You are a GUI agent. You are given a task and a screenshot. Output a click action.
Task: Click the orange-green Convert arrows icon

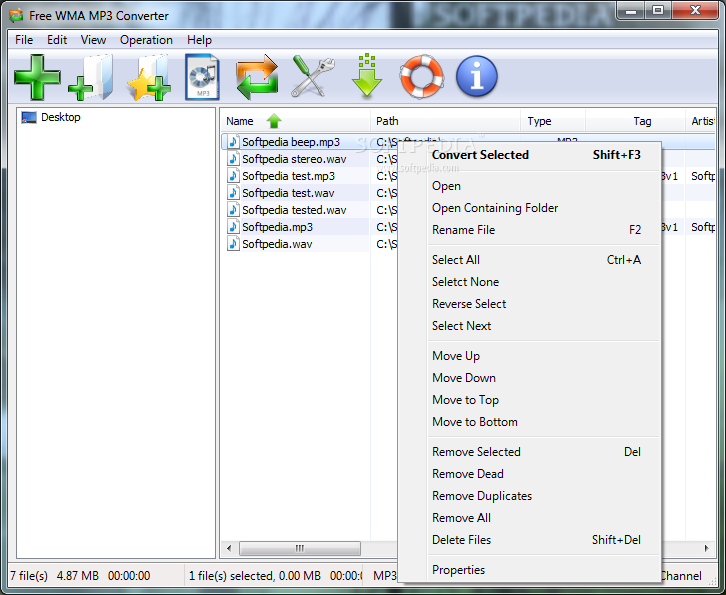(257, 77)
